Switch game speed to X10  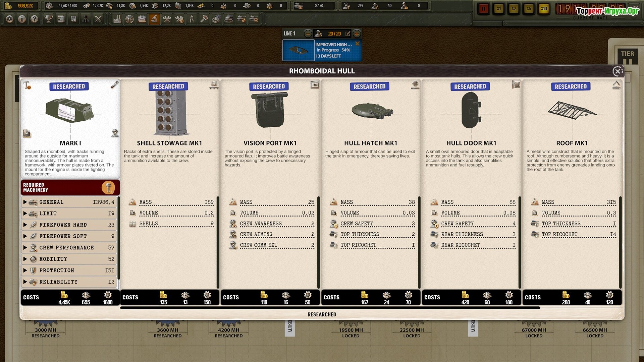(543, 9)
